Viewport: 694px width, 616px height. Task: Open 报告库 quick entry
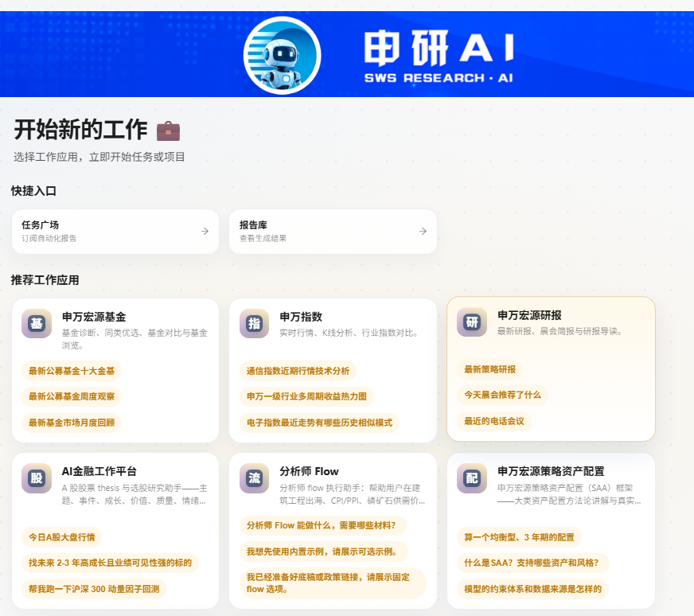tap(333, 232)
